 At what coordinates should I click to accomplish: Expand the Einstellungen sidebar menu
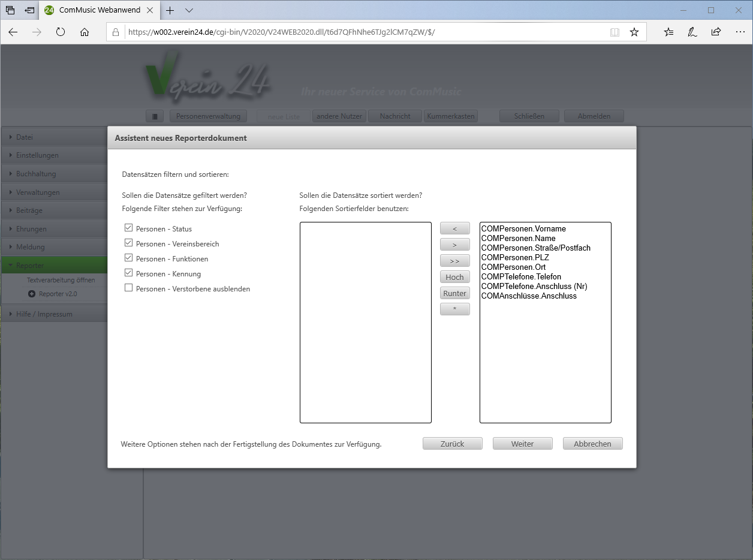pos(37,155)
